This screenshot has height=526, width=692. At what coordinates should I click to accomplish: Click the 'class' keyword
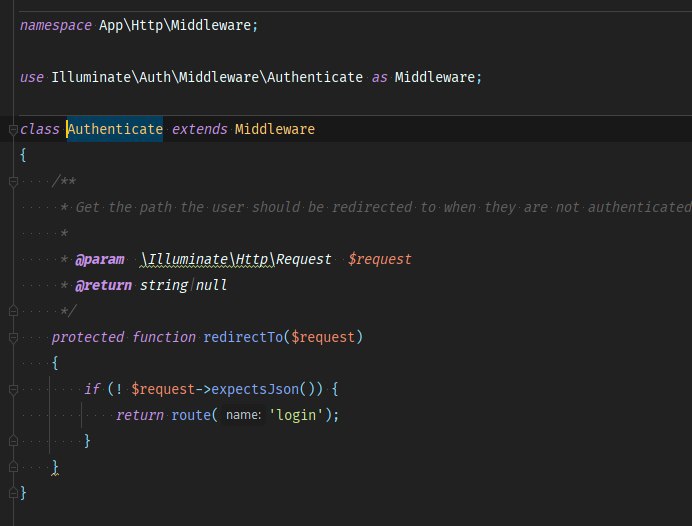point(39,129)
